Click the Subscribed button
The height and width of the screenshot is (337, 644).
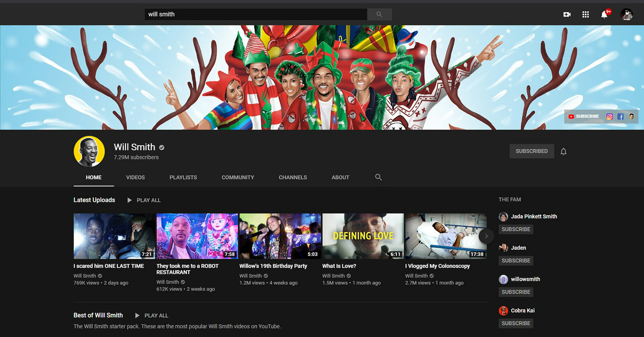532,151
